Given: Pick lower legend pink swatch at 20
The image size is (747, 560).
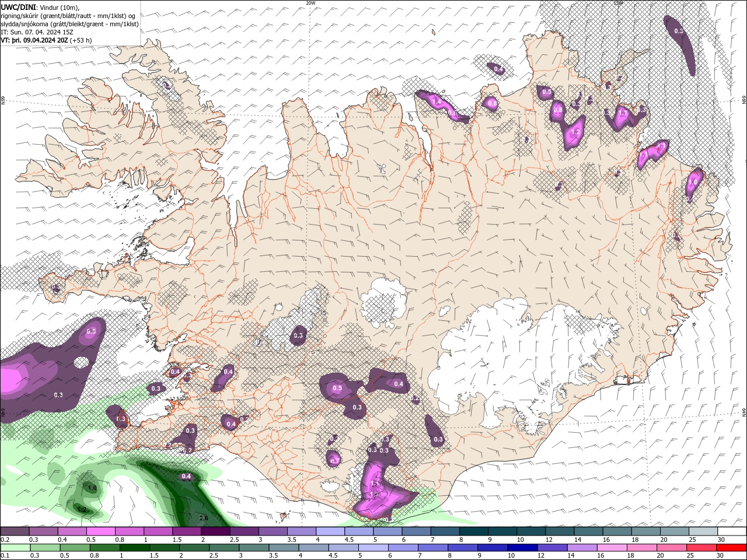Looking at the screenshot, I should (672, 548).
